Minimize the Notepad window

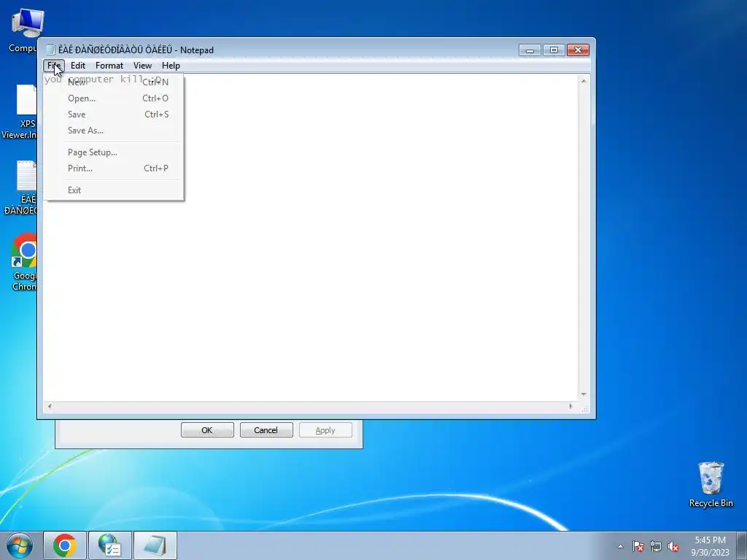click(530, 50)
